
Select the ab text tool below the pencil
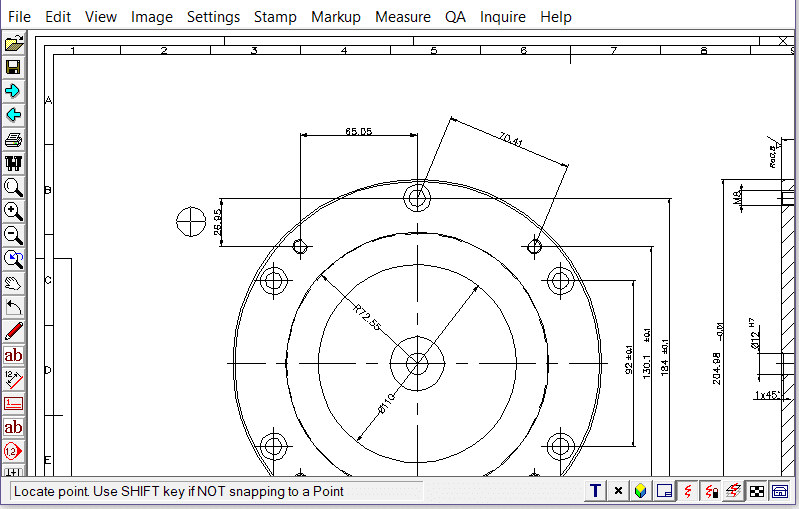coord(13,355)
